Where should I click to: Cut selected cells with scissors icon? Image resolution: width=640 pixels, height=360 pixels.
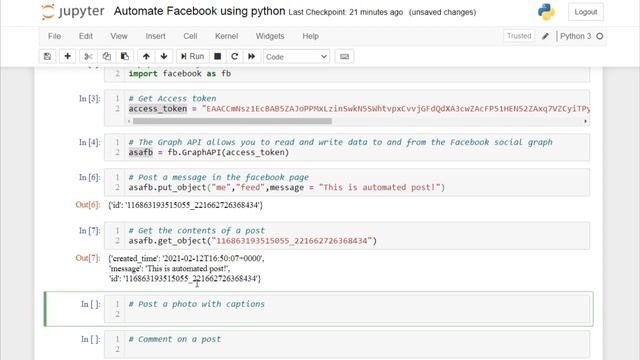[x=88, y=56]
